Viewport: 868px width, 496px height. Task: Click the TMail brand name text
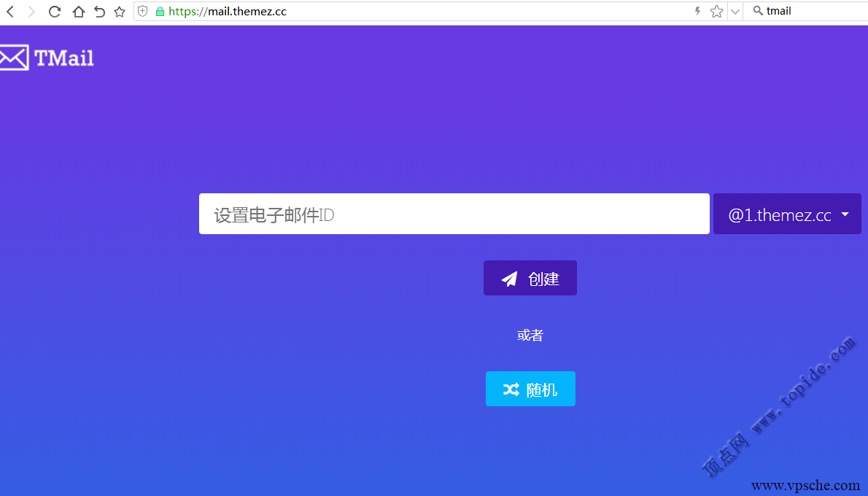pos(64,58)
